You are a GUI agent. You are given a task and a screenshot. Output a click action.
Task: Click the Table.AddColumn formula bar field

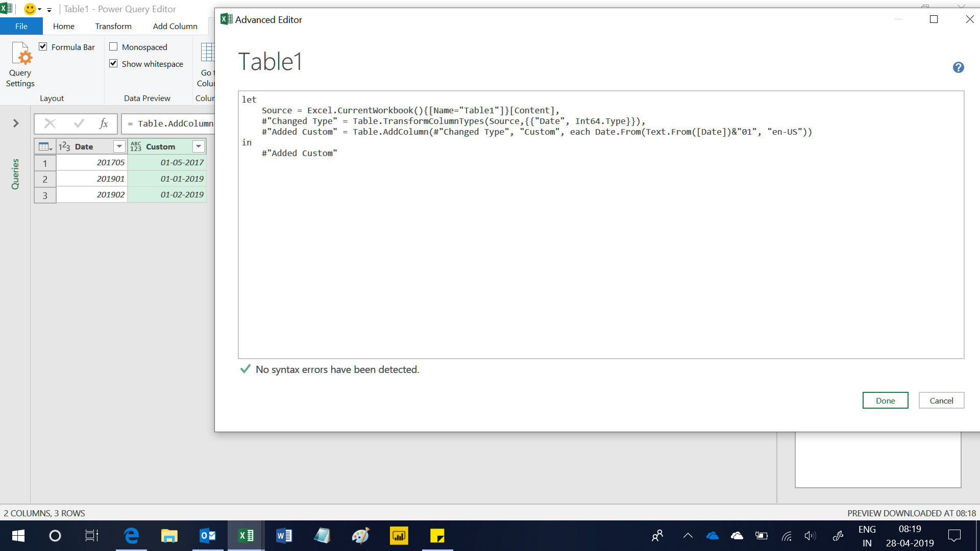click(168, 123)
